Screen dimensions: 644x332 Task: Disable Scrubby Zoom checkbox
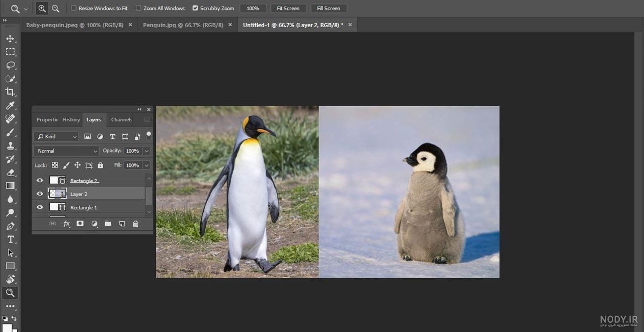click(195, 9)
